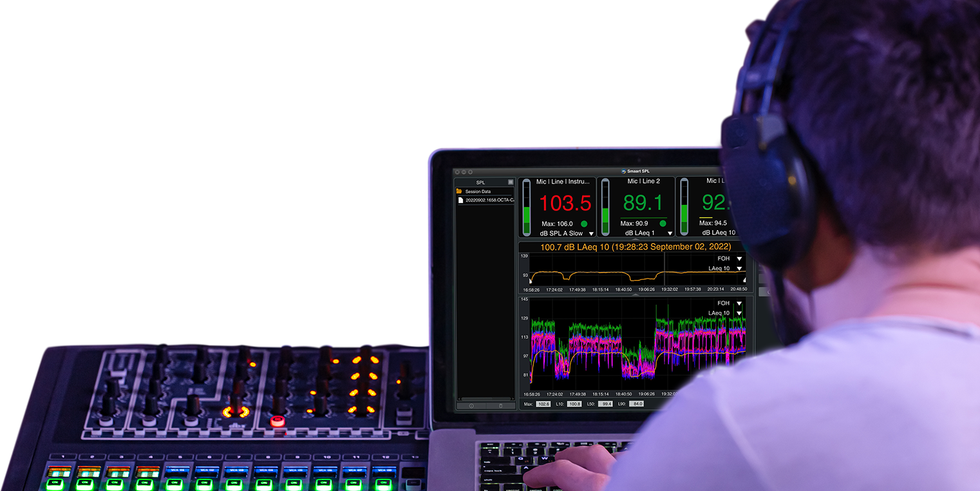
Task: Click the right range handle on history graph
Action: (745, 280)
